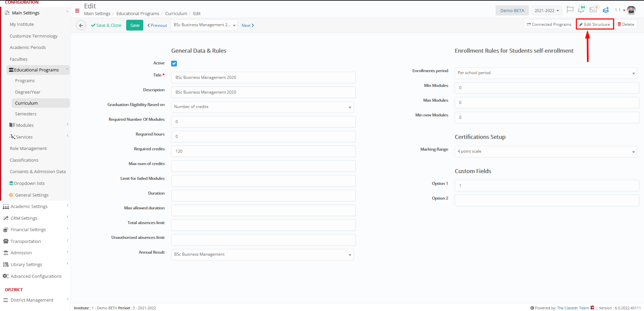Click the user avatar picture

click(x=631, y=10)
